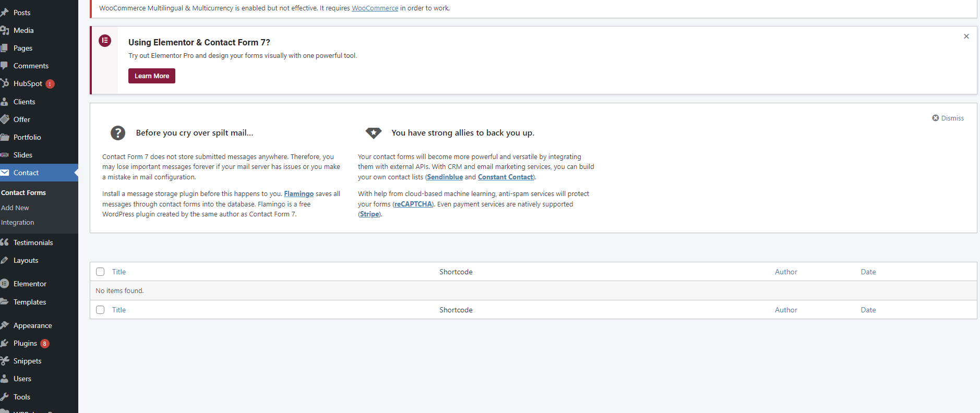The height and width of the screenshot is (413, 980).
Task: Click the Plugins update count badge
Action: pyautogui.click(x=45, y=344)
